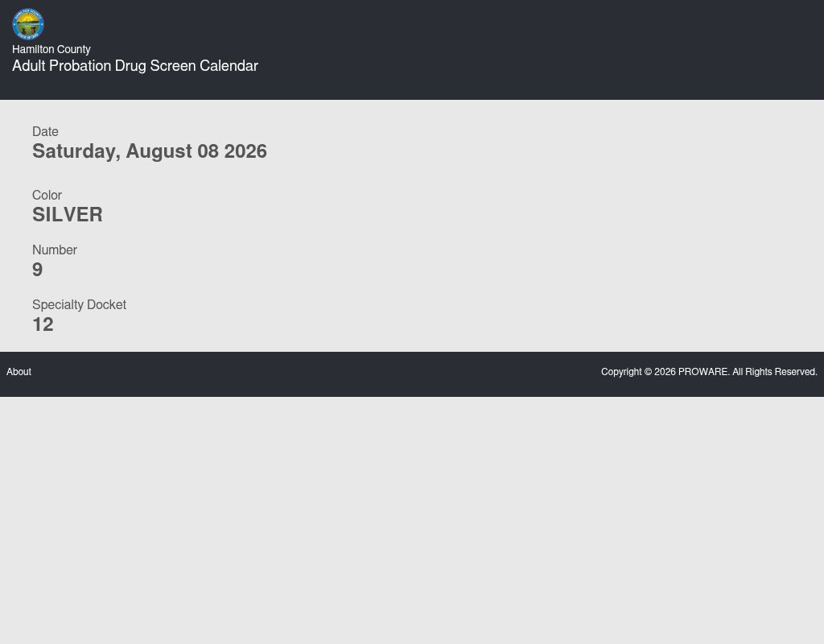824x644 pixels.
Task: Click the SILVER color value
Action: [68, 214]
